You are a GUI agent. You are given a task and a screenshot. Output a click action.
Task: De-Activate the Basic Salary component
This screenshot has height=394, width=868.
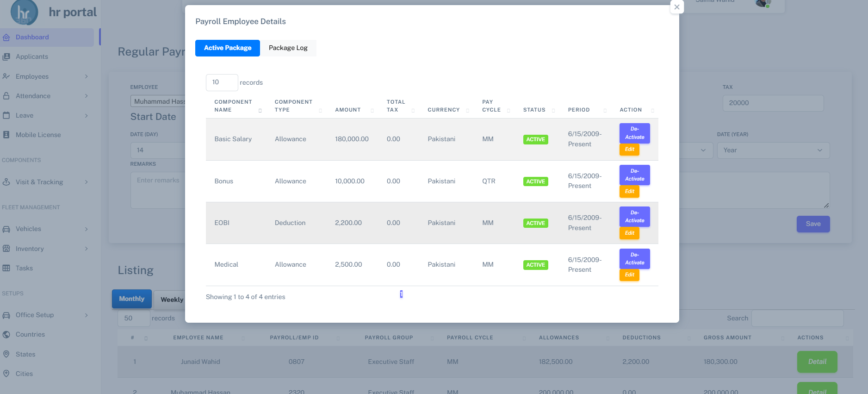(634, 133)
